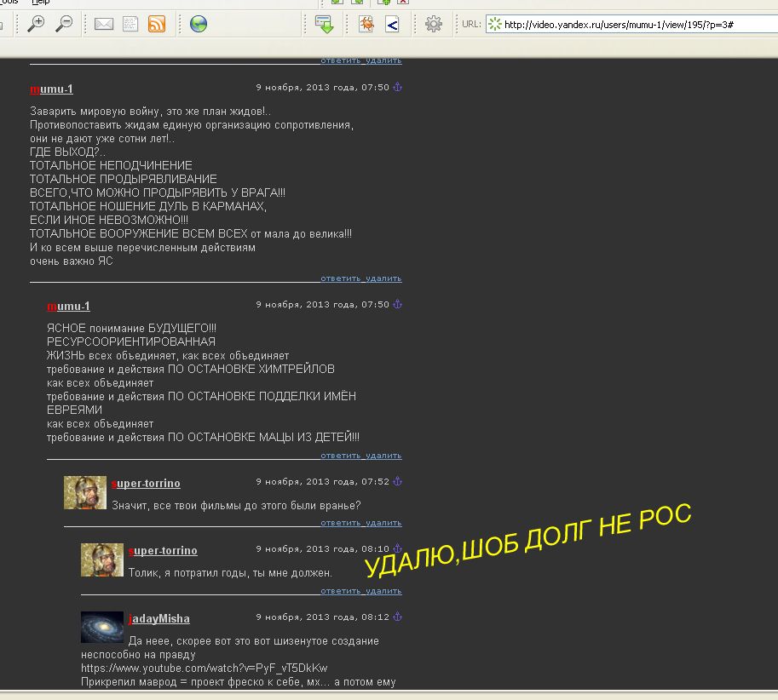
Task: Click jadayMisha galaxy avatar image
Action: [x=101, y=628]
